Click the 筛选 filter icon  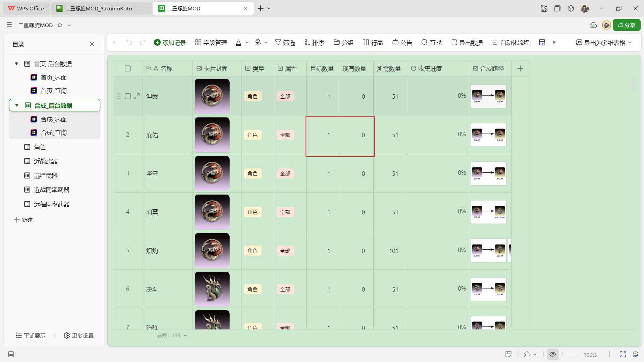278,43
